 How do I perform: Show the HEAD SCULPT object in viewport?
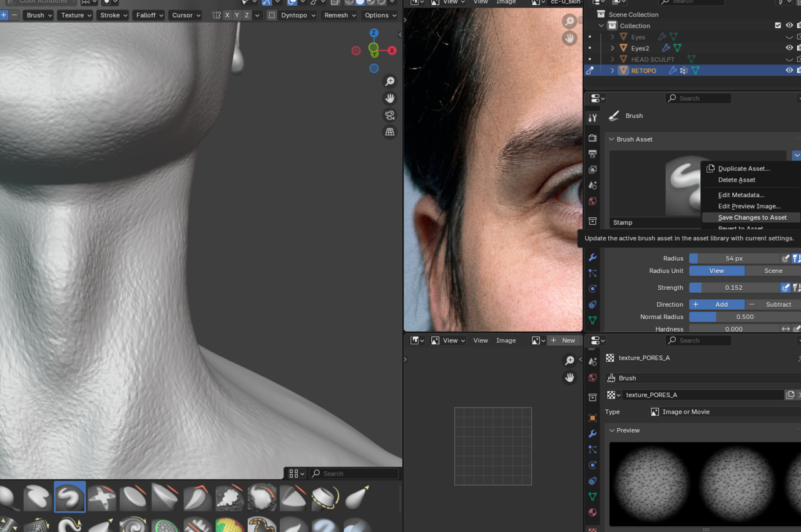pos(789,59)
